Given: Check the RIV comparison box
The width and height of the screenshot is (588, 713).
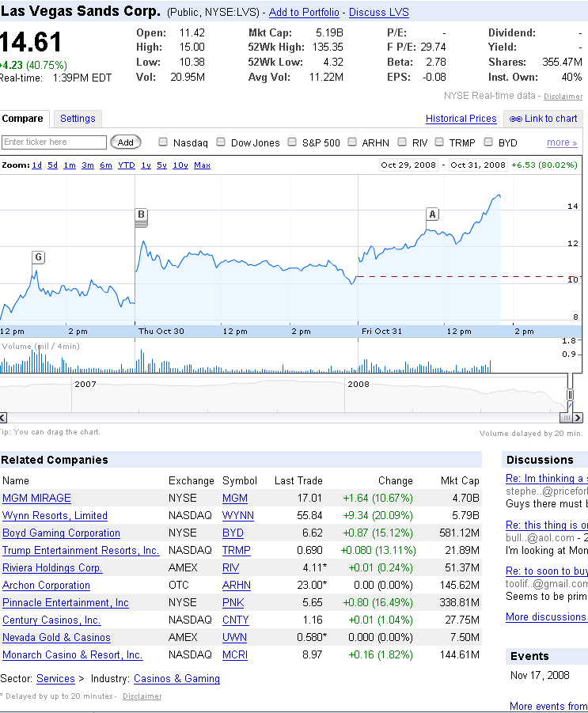Looking at the screenshot, I should point(402,142).
